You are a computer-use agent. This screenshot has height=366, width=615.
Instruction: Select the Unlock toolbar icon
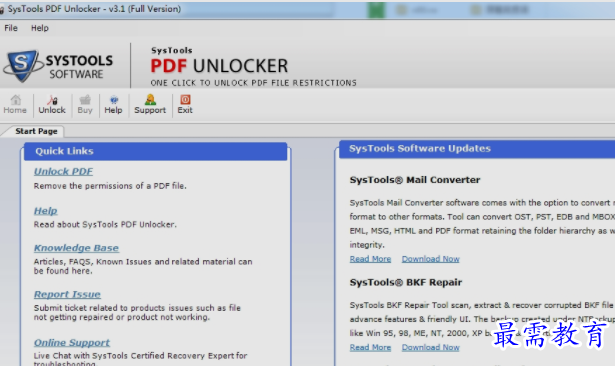[52, 105]
